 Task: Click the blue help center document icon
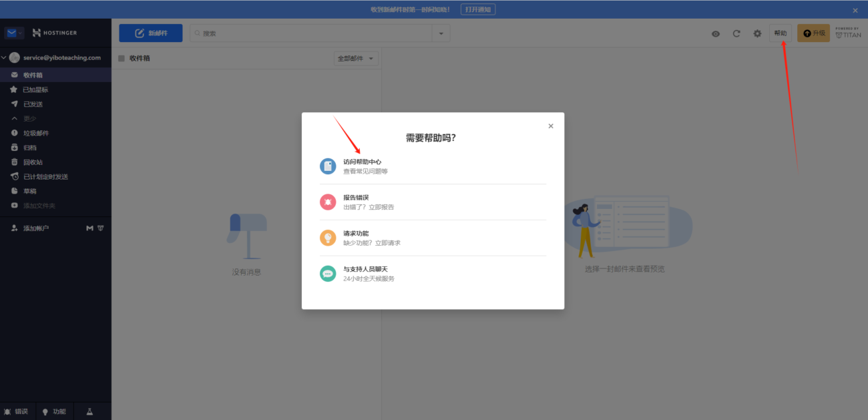pos(328,166)
